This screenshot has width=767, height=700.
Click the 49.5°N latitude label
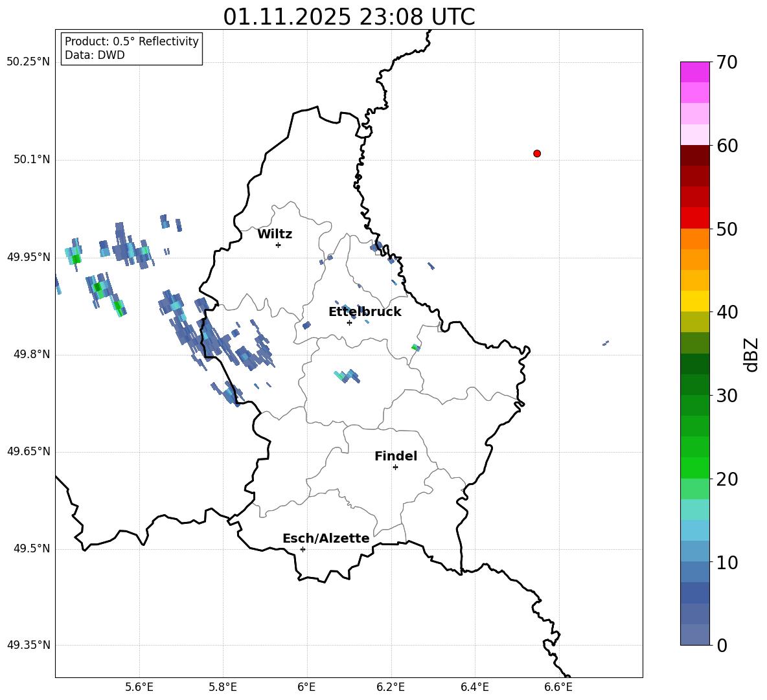click(x=32, y=548)
